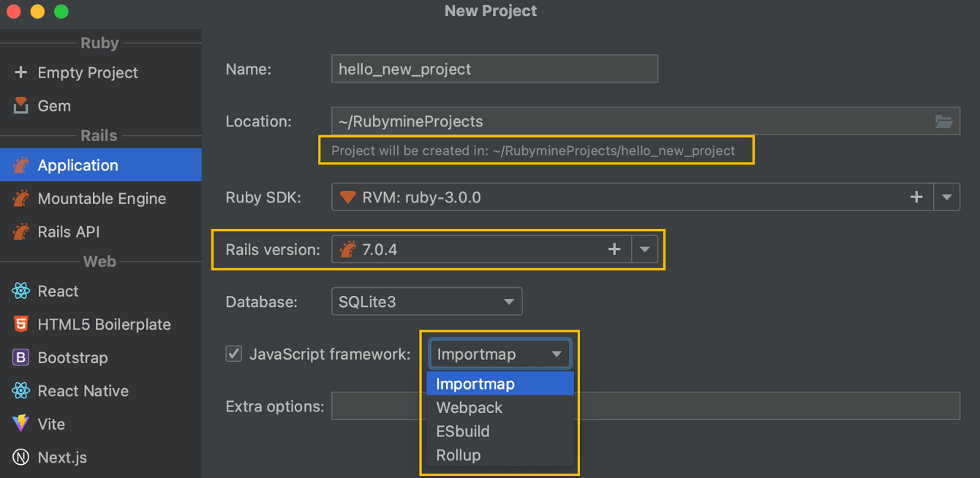Click the project Name input field
Viewport: 980px width, 478px height.
tap(494, 69)
